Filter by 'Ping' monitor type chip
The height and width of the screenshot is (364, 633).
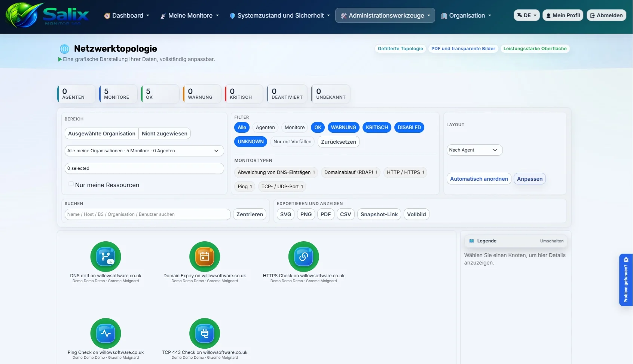point(245,186)
